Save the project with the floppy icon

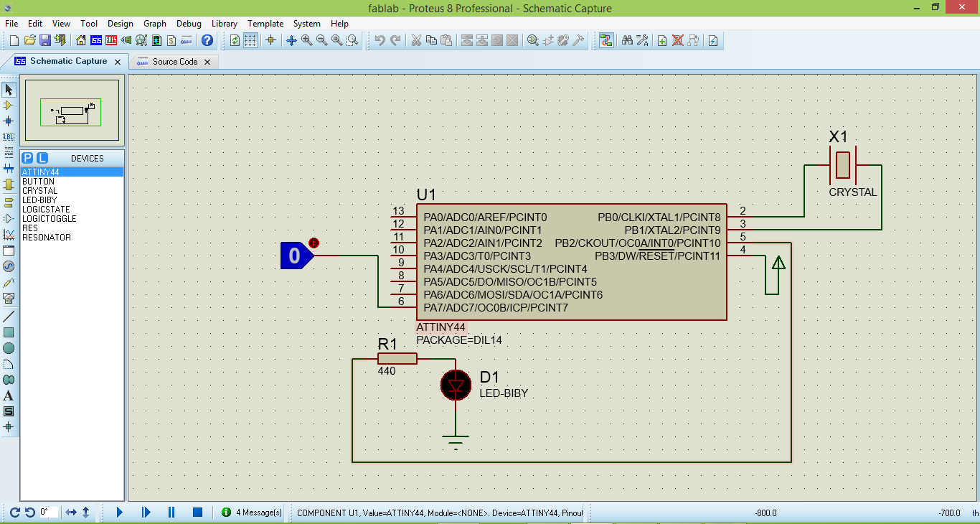(x=44, y=40)
